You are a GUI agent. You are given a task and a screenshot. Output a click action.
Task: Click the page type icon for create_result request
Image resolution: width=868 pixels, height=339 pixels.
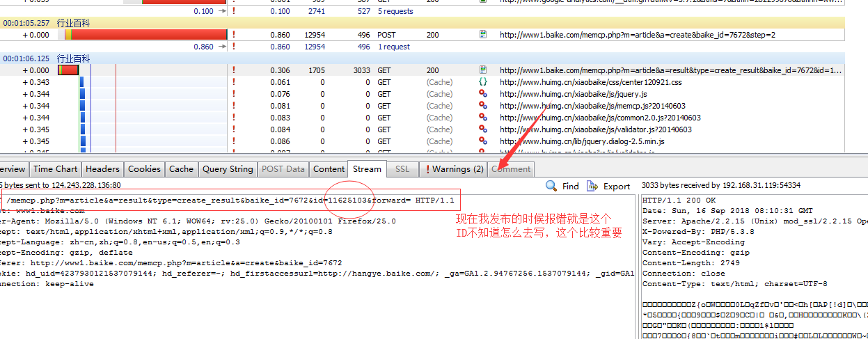point(483,70)
